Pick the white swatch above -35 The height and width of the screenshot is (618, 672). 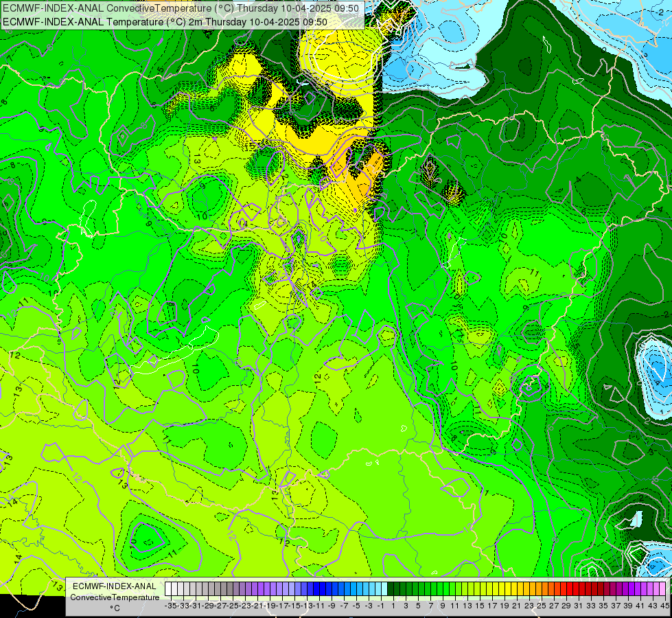[167, 588]
